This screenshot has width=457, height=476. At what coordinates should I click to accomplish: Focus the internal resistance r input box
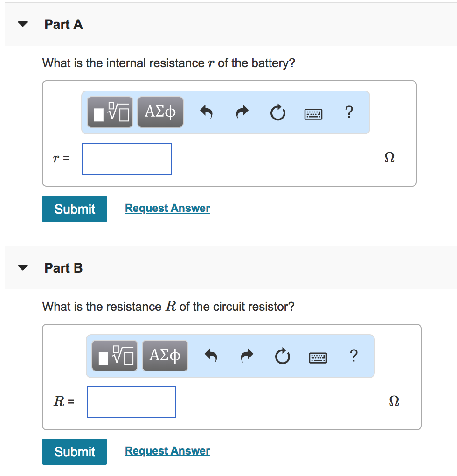pos(127,159)
